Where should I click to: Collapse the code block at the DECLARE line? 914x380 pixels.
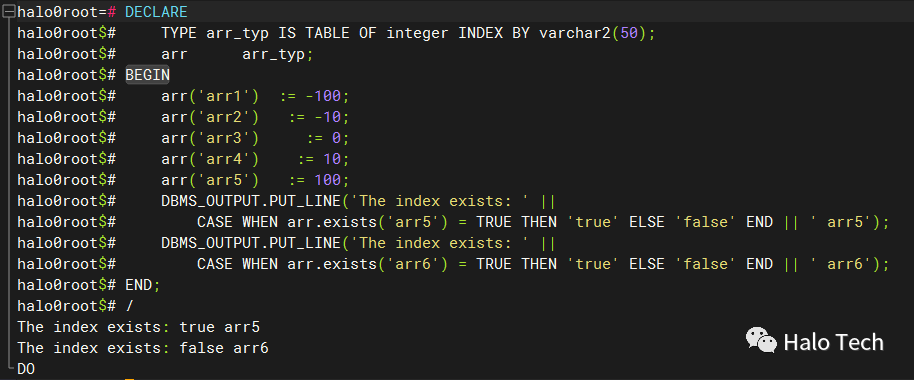click(9, 12)
